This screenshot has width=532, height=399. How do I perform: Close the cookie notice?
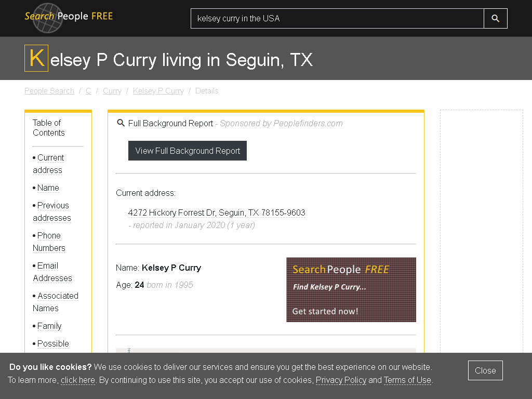(x=485, y=370)
